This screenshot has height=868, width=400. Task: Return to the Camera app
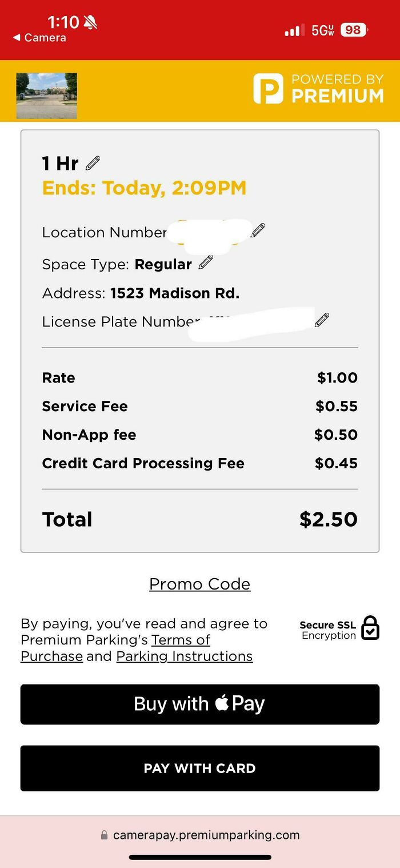click(x=40, y=38)
